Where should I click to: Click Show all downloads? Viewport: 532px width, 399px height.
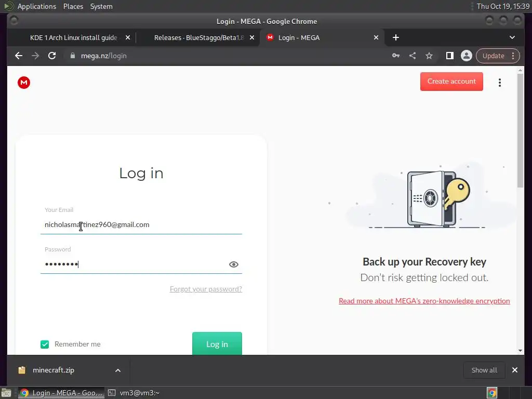coord(484,370)
